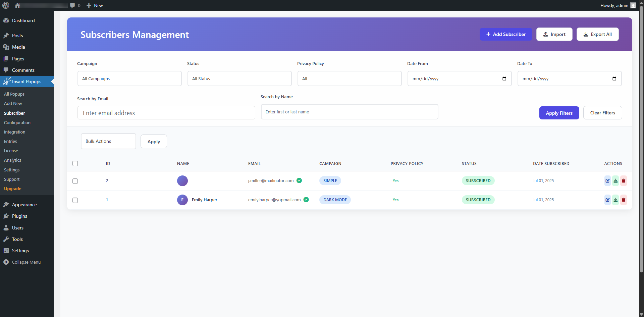Click edit icon for Emily Harper row
This screenshot has height=317, width=644.
[607, 200]
